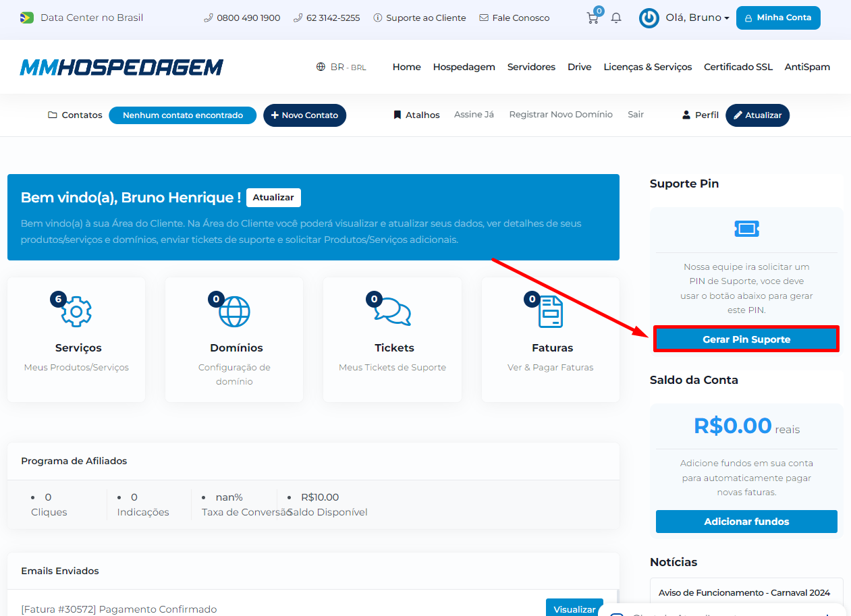The image size is (851, 616).
Task: Click the Gerar Pin Suporte button
Action: point(746,339)
